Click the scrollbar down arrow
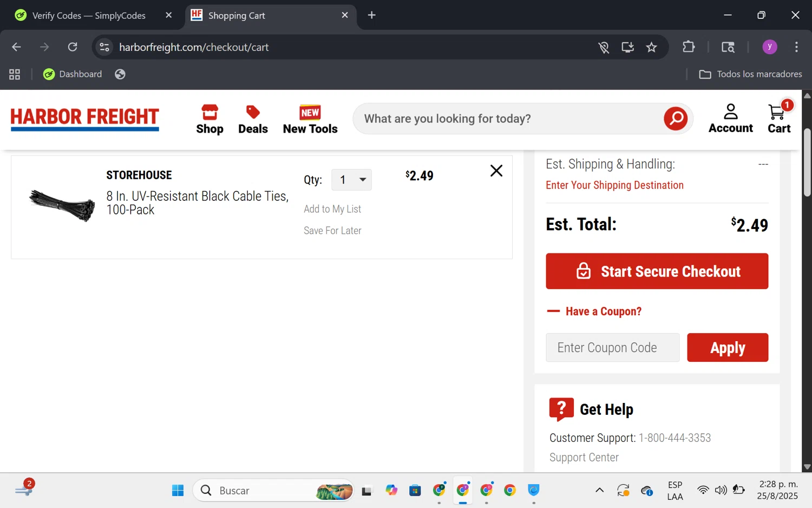 coord(807,467)
